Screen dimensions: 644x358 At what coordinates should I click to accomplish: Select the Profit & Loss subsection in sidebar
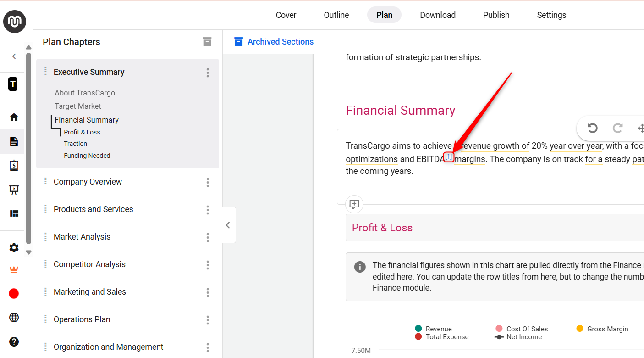pyautogui.click(x=82, y=132)
